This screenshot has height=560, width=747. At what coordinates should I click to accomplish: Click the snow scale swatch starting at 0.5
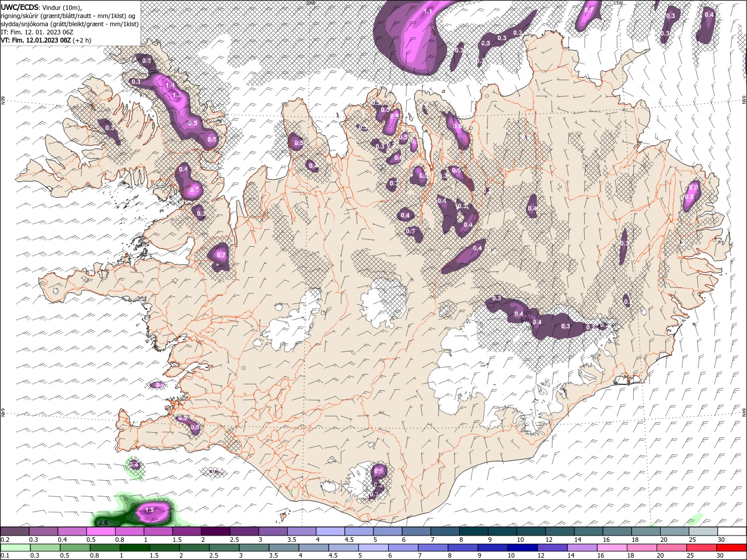point(101,531)
